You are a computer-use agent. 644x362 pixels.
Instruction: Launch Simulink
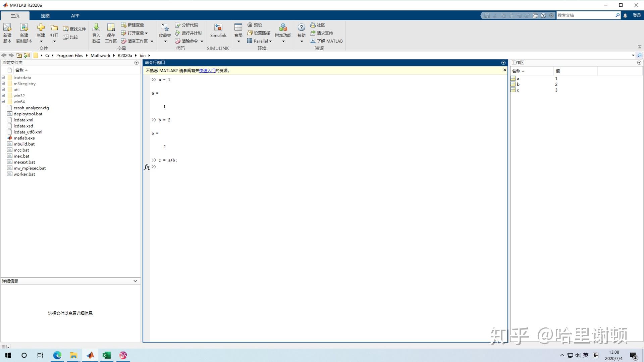[x=218, y=32]
